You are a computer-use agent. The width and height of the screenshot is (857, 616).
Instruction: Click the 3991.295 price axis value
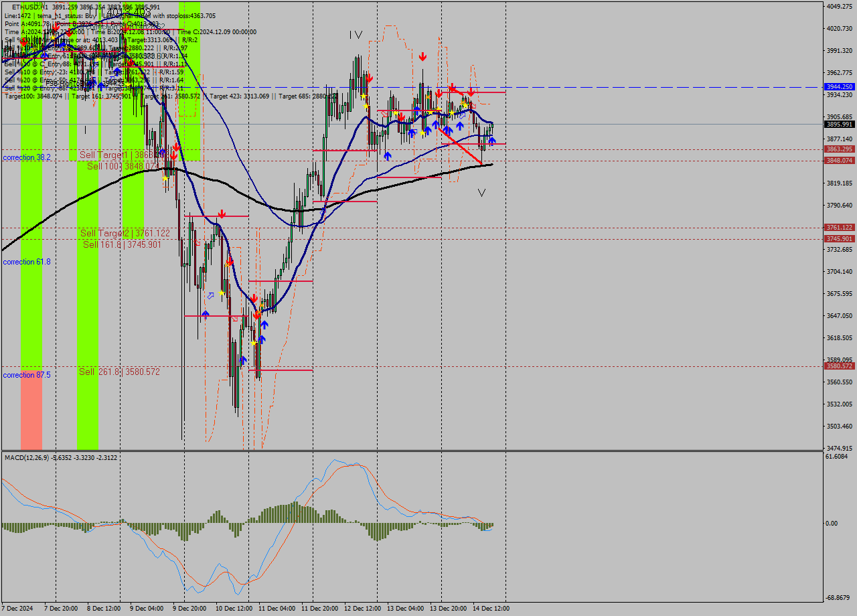840,50
